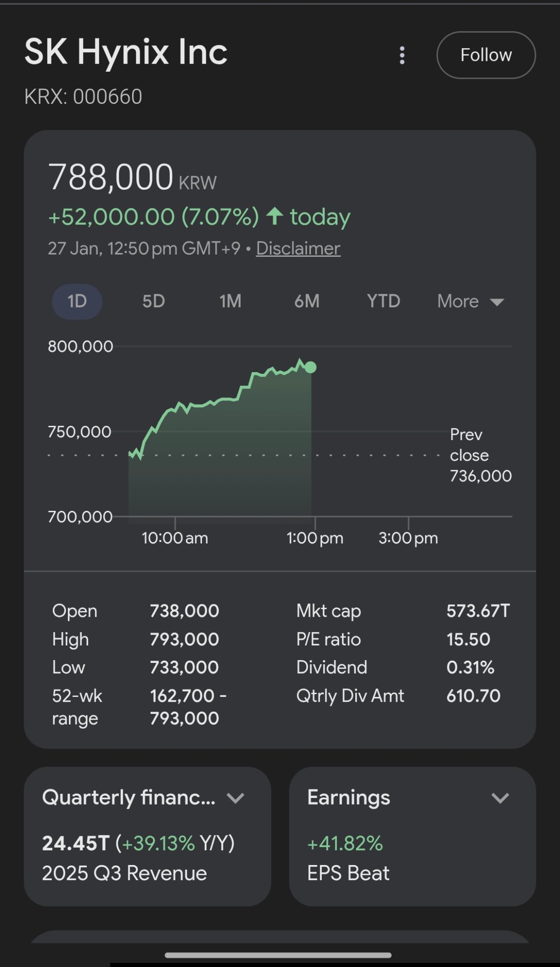This screenshot has height=967, width=560.
Task: Open the More time ranges dropdown
Action: [471, 301]
